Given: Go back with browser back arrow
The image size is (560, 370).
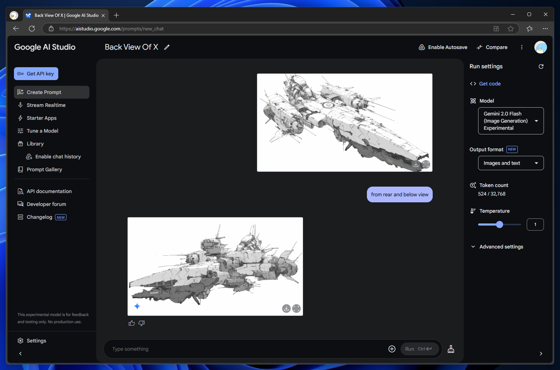Looking at the screenshot, I should tap(16, 29).
